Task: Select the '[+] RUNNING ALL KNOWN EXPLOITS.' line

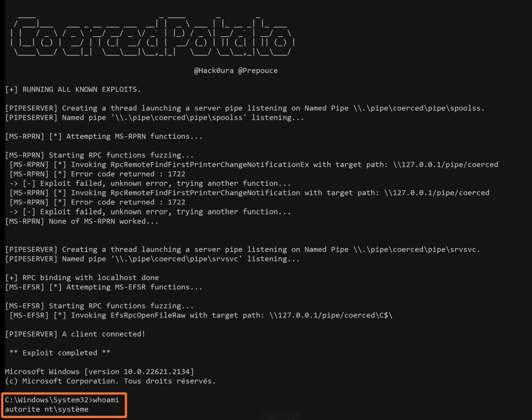Action: tap(73, 90)
